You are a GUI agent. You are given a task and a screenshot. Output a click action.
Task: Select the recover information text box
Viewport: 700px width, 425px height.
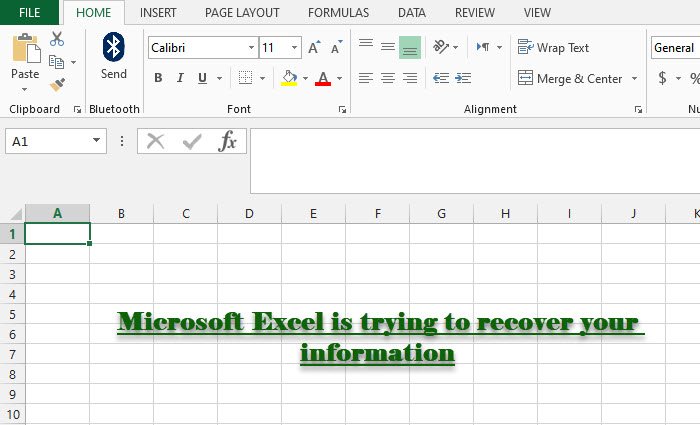pos(381,338)
